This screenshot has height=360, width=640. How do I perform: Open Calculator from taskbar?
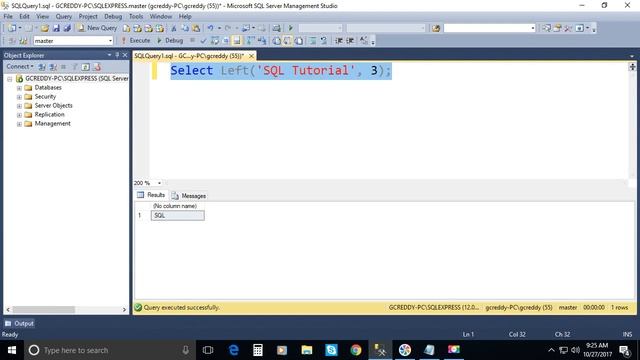pyautogui.click(x=258, y=350)
